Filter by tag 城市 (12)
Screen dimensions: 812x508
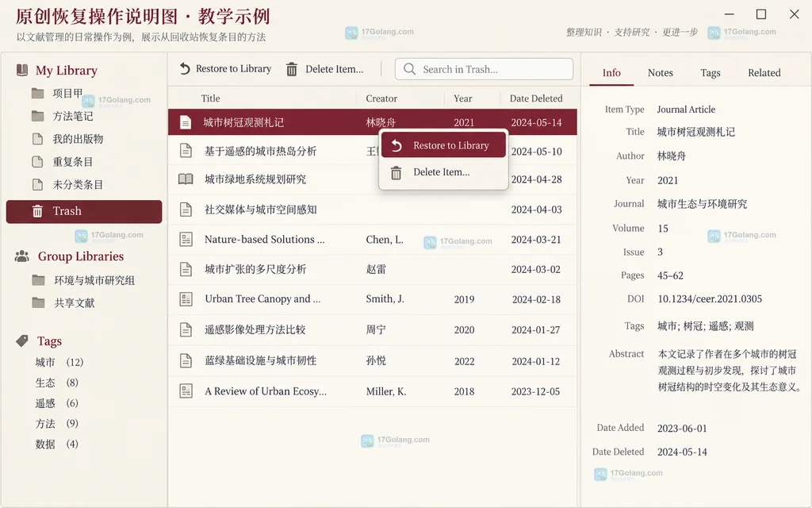tap(59, 362)
